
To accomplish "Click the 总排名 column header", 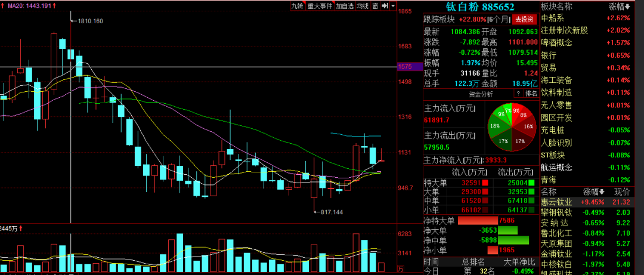I will (473, 262).
